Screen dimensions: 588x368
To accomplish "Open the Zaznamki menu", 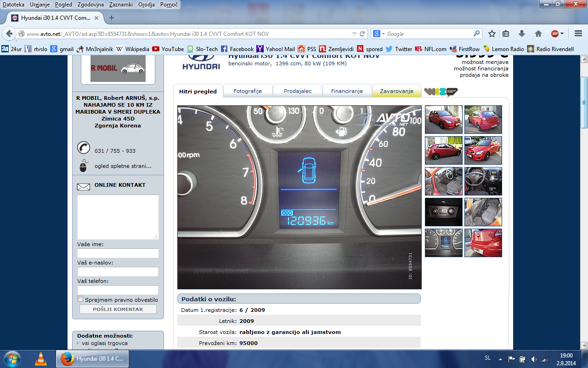I will 121,4.
